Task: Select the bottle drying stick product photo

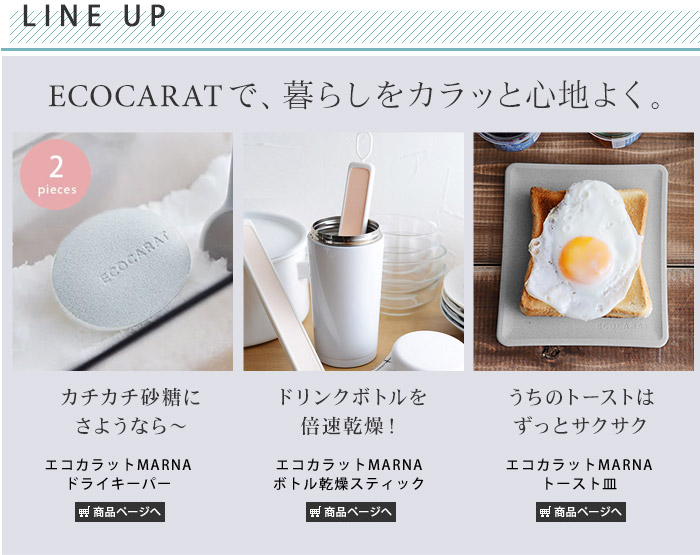Action: click(354, 251)
